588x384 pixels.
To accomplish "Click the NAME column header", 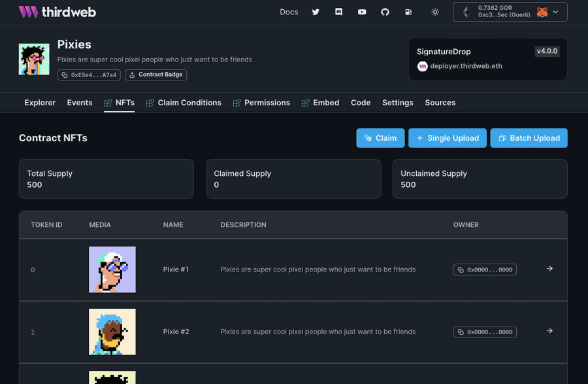I will coord(173,225).
